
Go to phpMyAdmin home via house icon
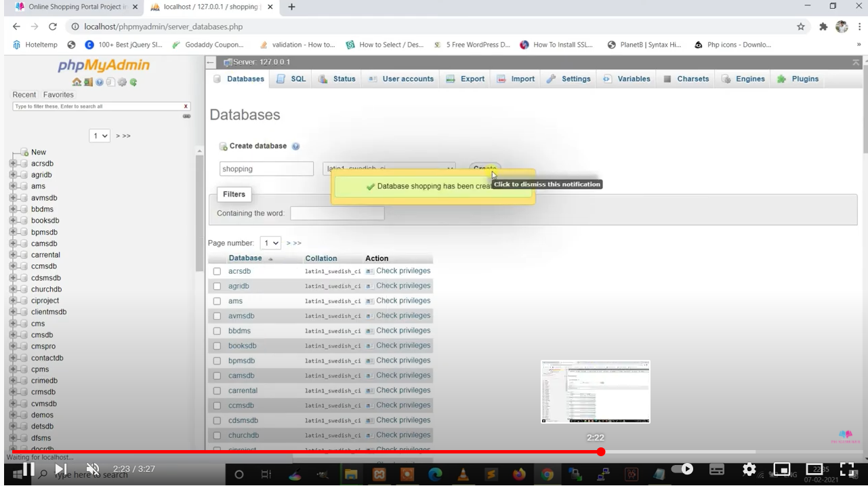77,82
